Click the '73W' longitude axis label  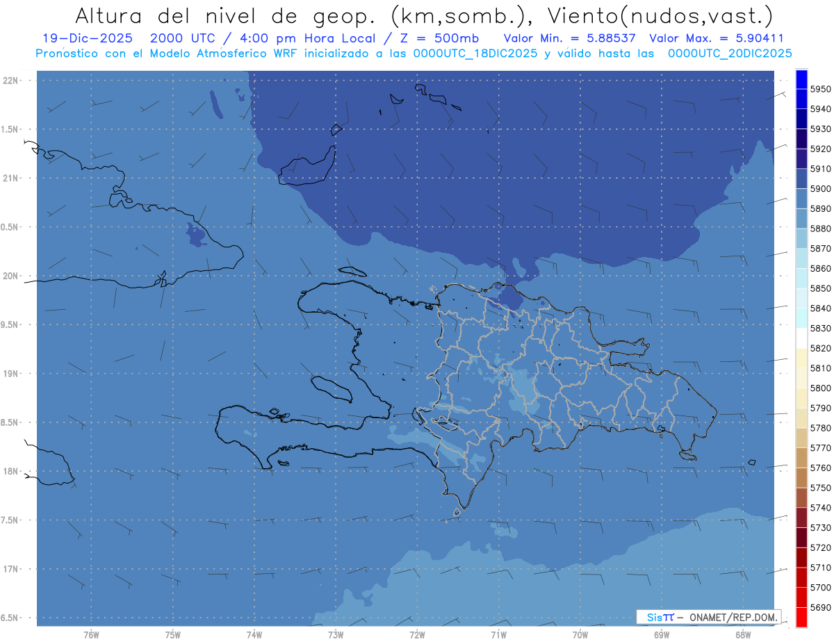click(335, 634)
